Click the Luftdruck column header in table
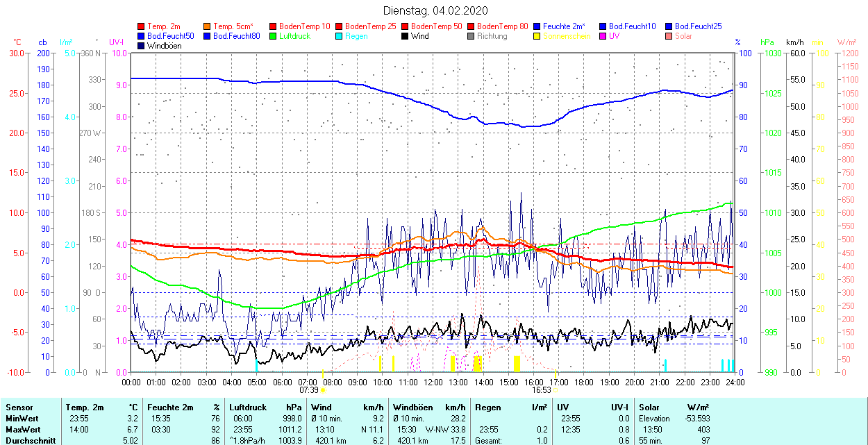 pos(248,408)
